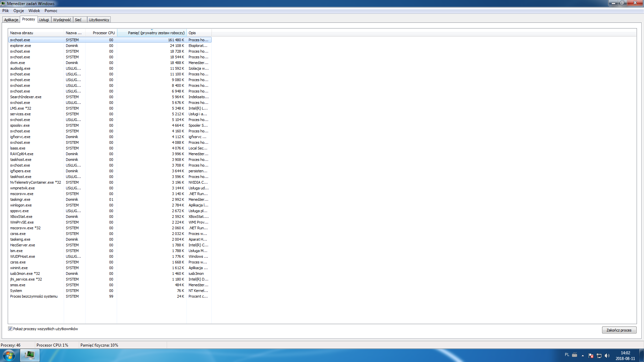Click the on-screen keyboard tray icon
This screenshot has height=362, width=644.
(575, 355)
